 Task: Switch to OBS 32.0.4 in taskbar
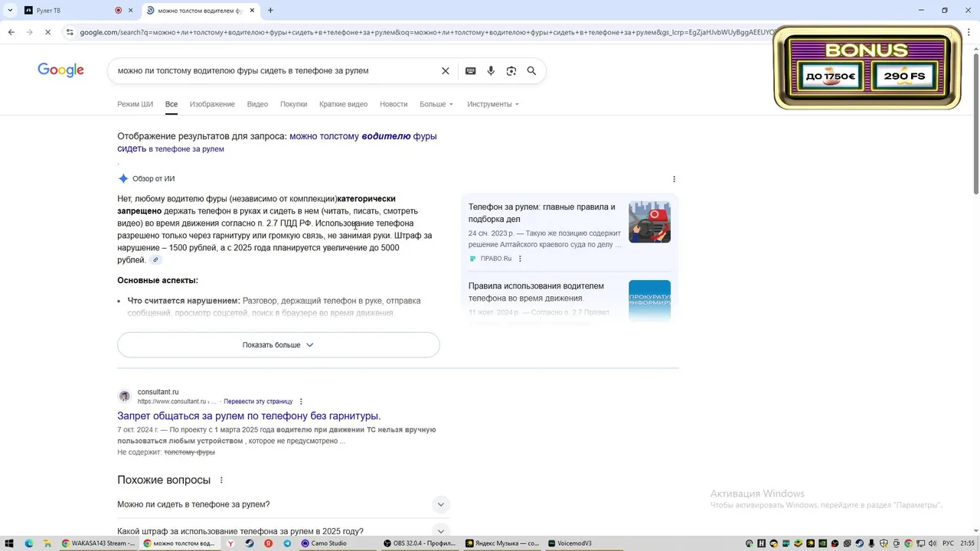click(x=420, y=543)
